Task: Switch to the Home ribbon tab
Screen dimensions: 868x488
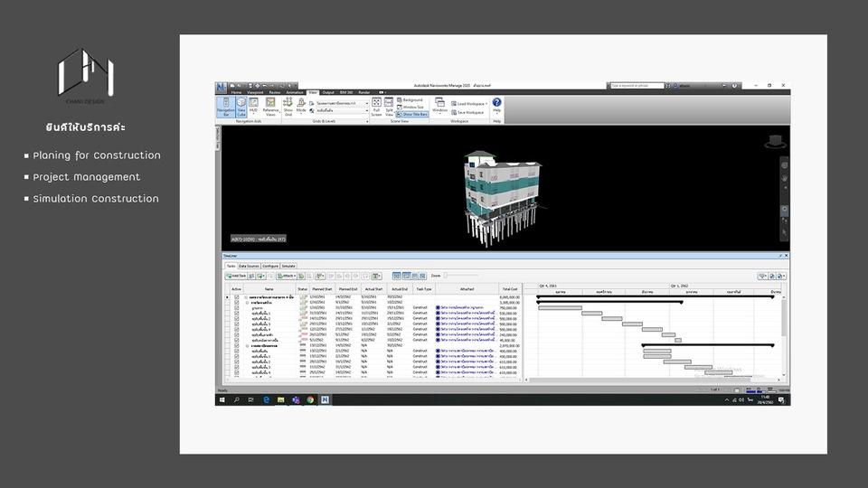Action: coord(236,92)
